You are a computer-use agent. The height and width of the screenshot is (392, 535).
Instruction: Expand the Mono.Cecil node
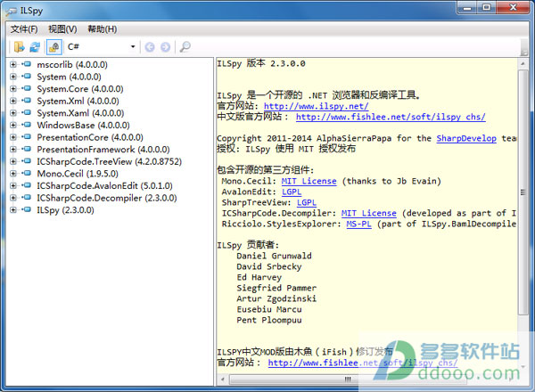pyautogui.click(x=13, y=174)
